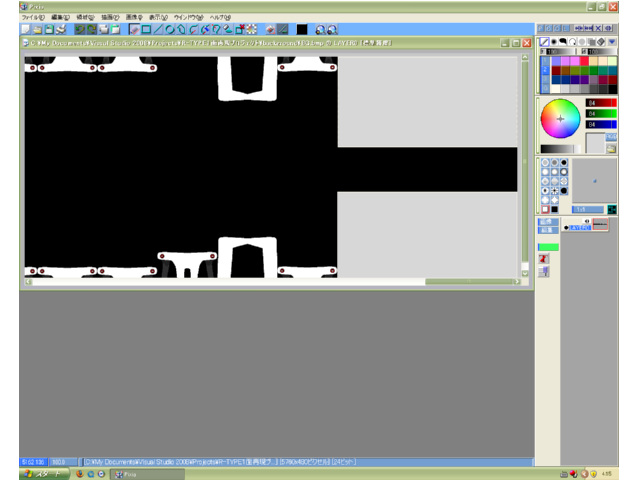Open the Region menu (領域)
This screenshot has height=480, width=640.
coord(85,18)
